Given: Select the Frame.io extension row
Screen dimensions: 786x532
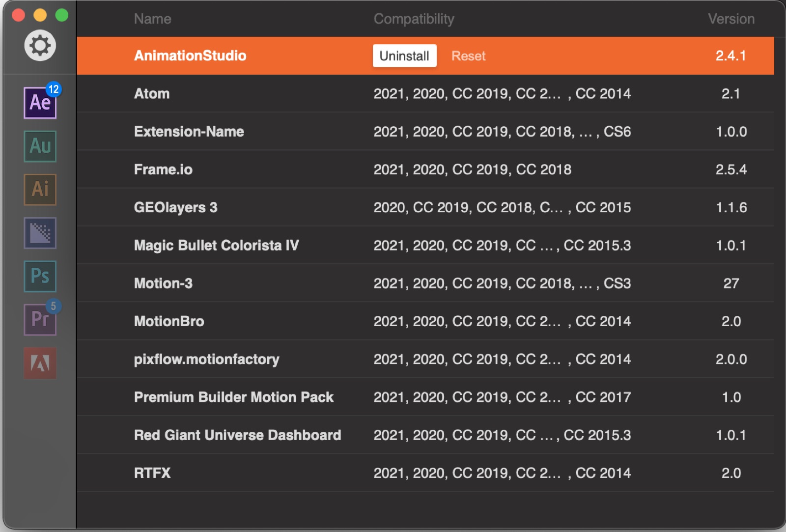Looking at the screenshot, I should click(x=425, y=169).
